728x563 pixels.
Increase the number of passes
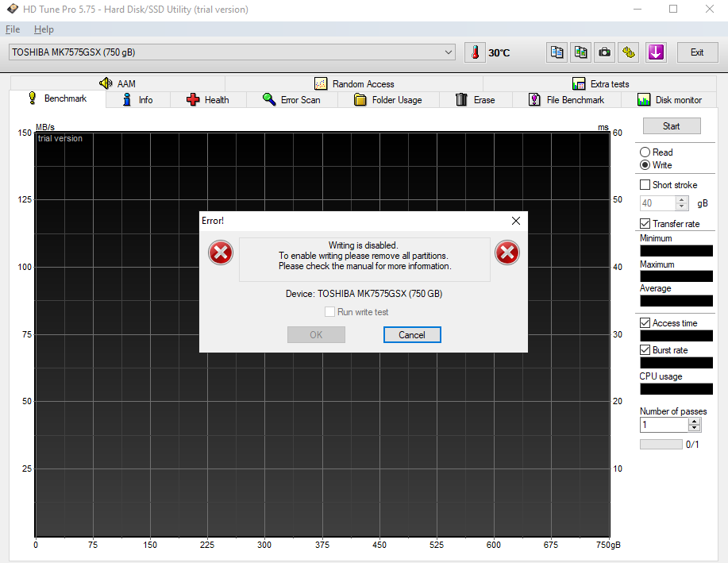(694, 422)
